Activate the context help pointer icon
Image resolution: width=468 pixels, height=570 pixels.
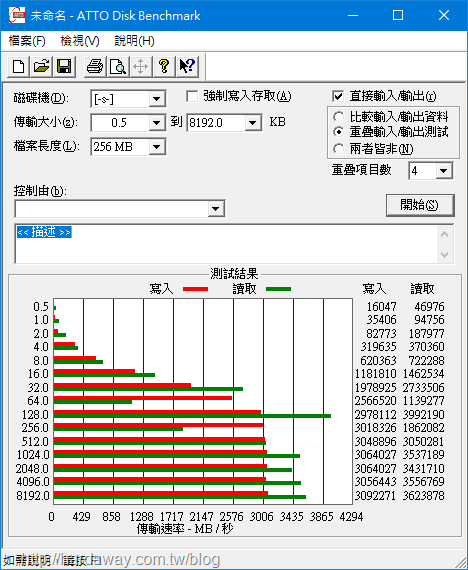(x=187, y=67)
